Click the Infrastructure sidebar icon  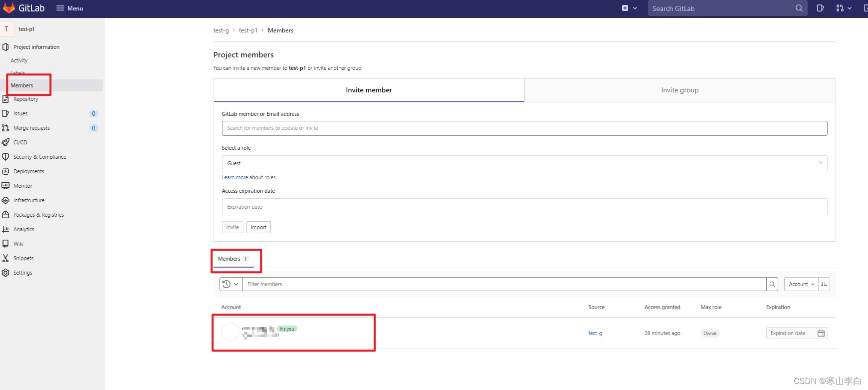(x=5, y=200)
